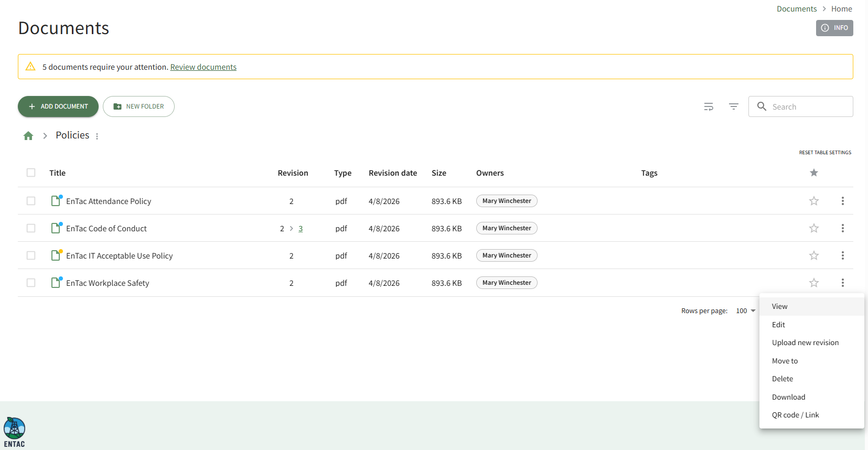Open row actions for EnTac Code of Conduct
868x450 pixels.
tap(842, 228)
